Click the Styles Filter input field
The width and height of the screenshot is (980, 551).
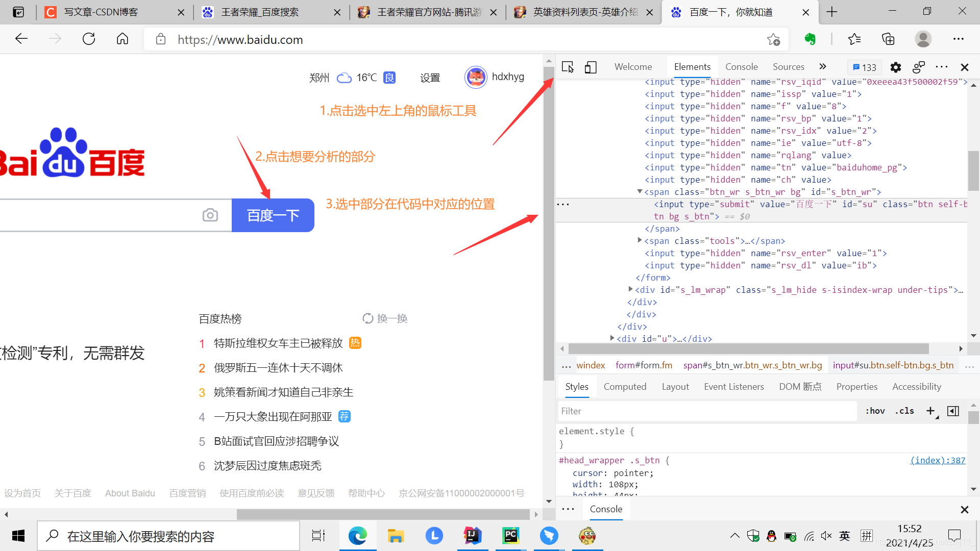(x=707, y=411)
